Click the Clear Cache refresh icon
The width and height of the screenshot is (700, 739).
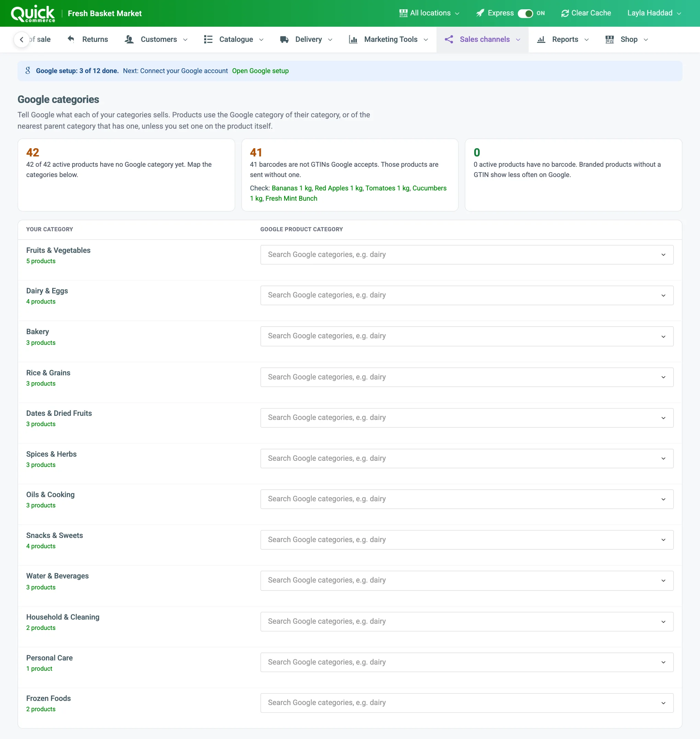(565, 13)
